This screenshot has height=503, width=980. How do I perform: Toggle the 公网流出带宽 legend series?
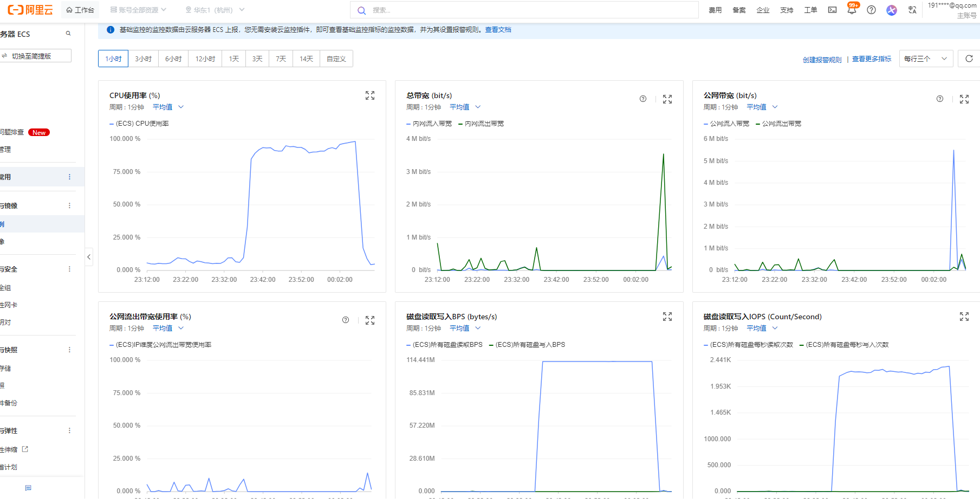pyautogui.click(x=778, y=124)
